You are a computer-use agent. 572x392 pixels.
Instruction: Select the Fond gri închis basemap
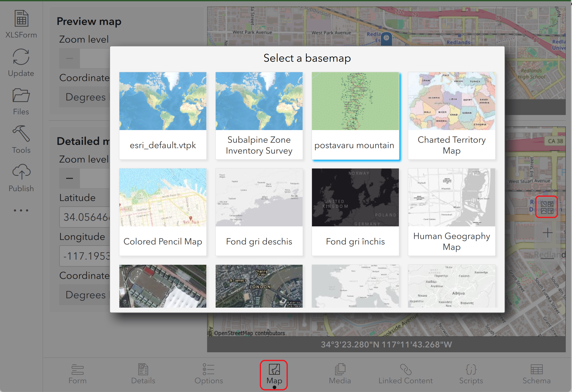[355, 212]
